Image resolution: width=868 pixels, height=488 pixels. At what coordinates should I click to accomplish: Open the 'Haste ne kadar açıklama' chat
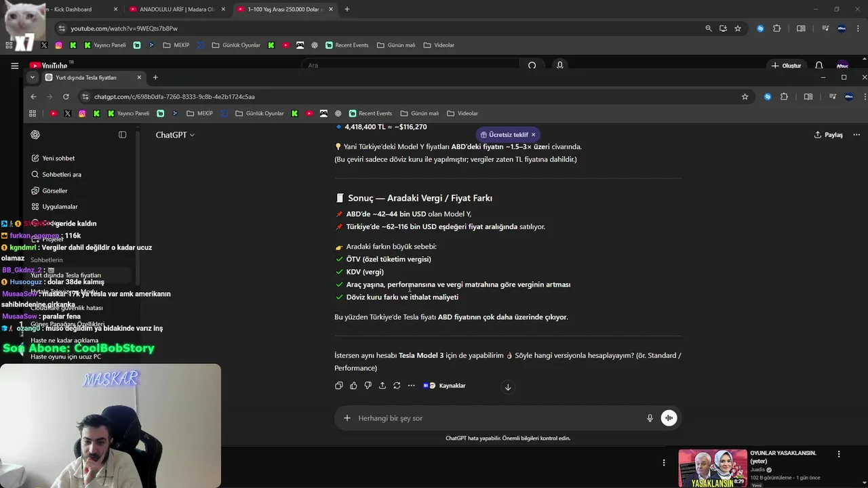[64, 340]
